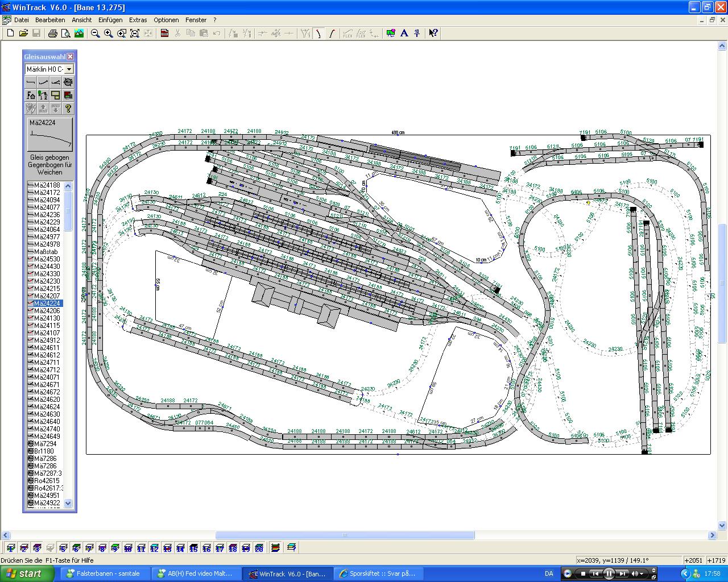Screen dimensions: 728x582
Task: Select Mä24951 in the track list
Action: [x=45, y=496]
